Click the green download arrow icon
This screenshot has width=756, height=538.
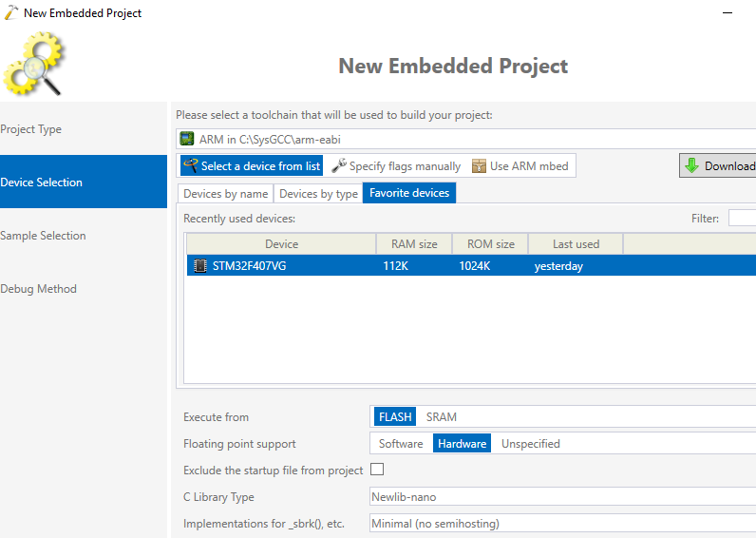(691, 165)
